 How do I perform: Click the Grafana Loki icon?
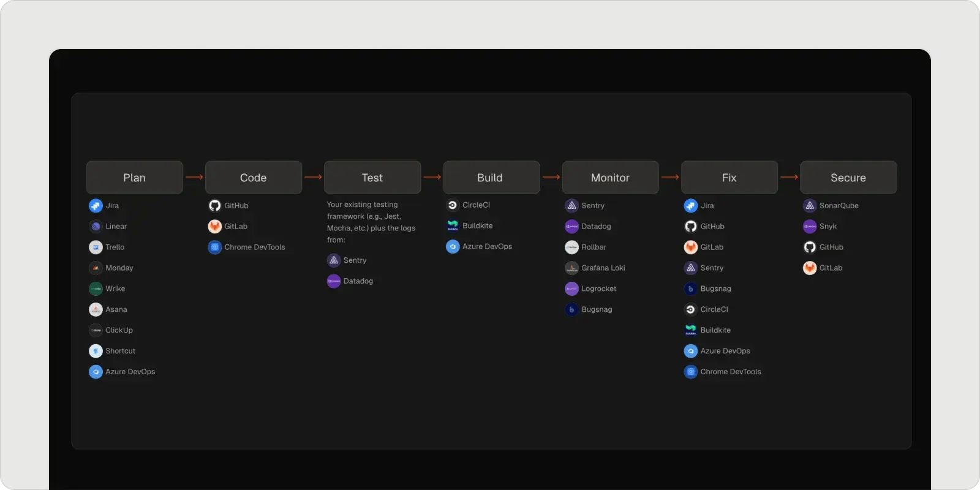[571, 268]
